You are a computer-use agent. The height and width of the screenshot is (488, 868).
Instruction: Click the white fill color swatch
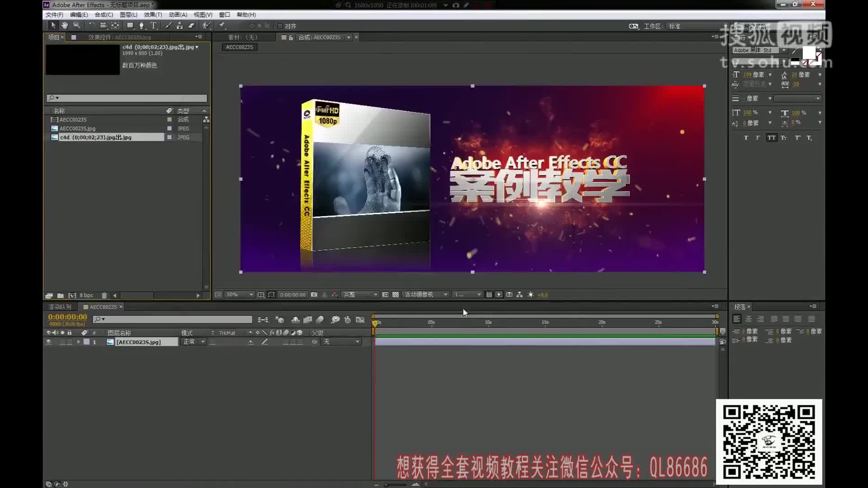pyautogui.click(x=808, y=53)
